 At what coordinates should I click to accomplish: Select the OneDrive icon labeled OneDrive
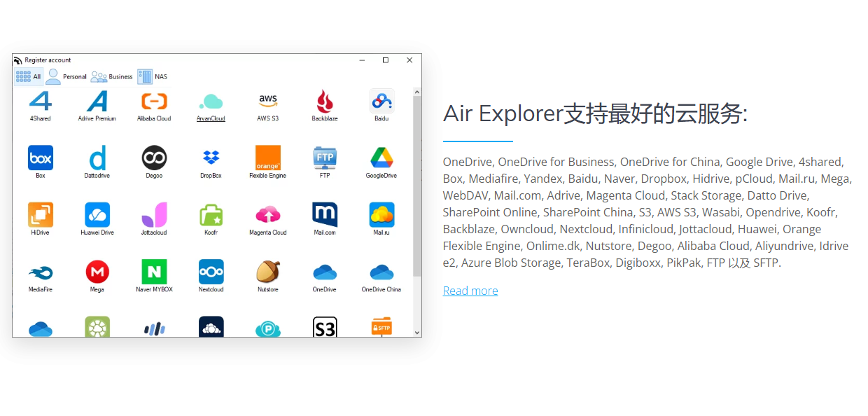coord(325,272)
